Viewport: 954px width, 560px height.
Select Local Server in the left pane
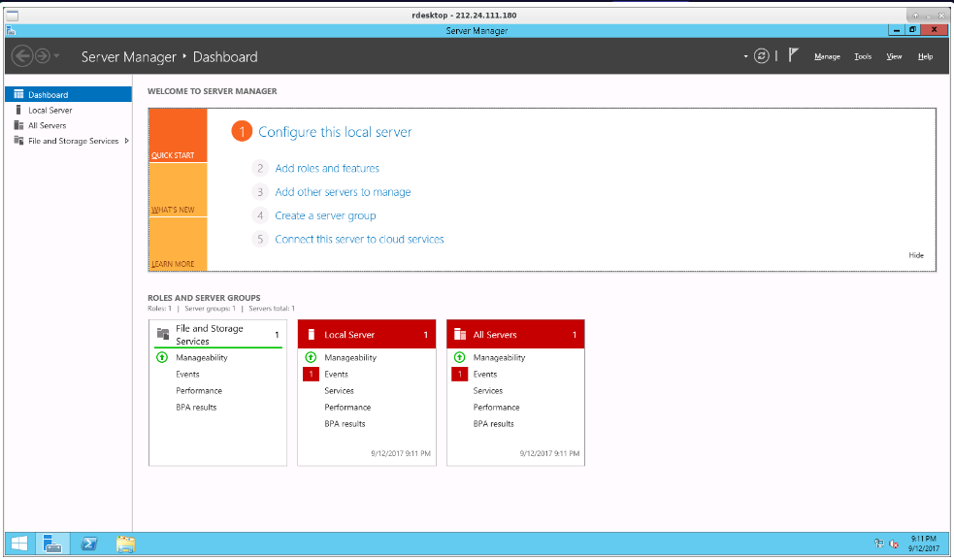point(49,111)
